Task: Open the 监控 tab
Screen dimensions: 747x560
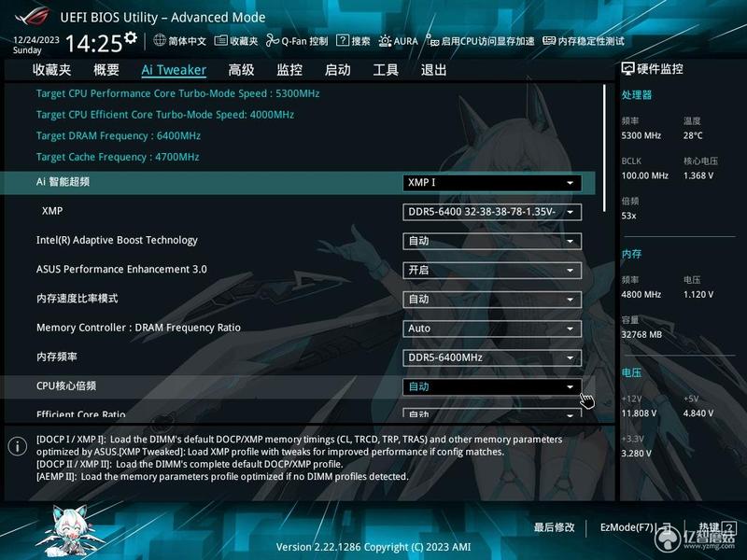Action: point(289,70)
